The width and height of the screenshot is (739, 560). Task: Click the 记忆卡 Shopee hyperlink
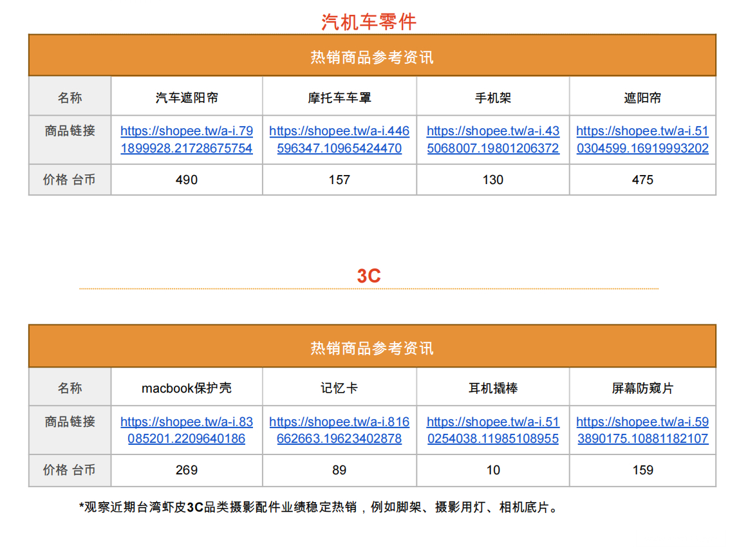click(339, 430)
